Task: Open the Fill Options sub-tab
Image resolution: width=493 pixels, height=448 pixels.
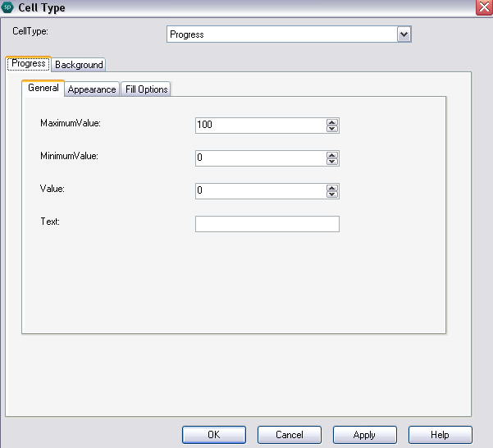Action: point(146,89)
